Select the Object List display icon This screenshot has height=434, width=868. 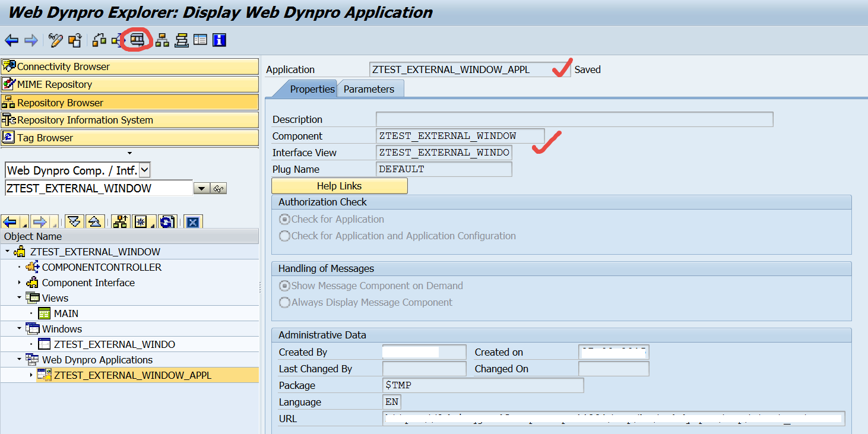200,40
